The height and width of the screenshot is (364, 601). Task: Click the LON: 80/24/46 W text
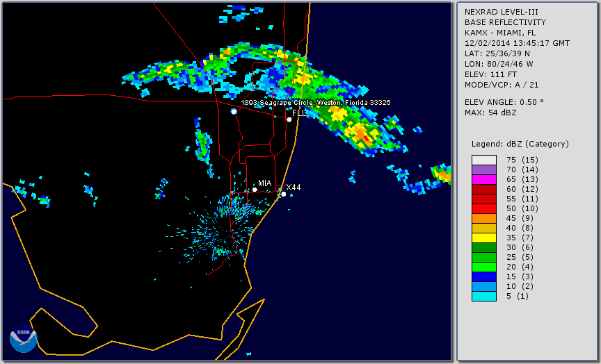coord(499,64)
